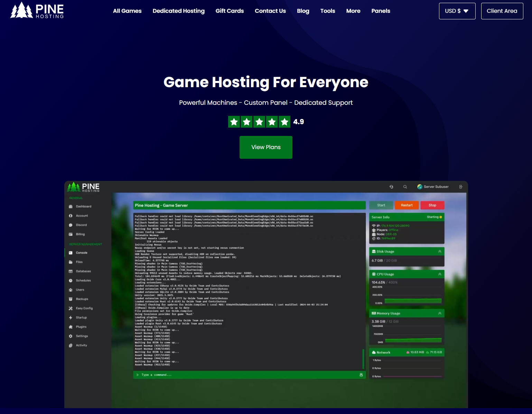Click the Restart server button
Image resolution: width=532 pixels, height=414 pixels.
[x=407, y=205]
